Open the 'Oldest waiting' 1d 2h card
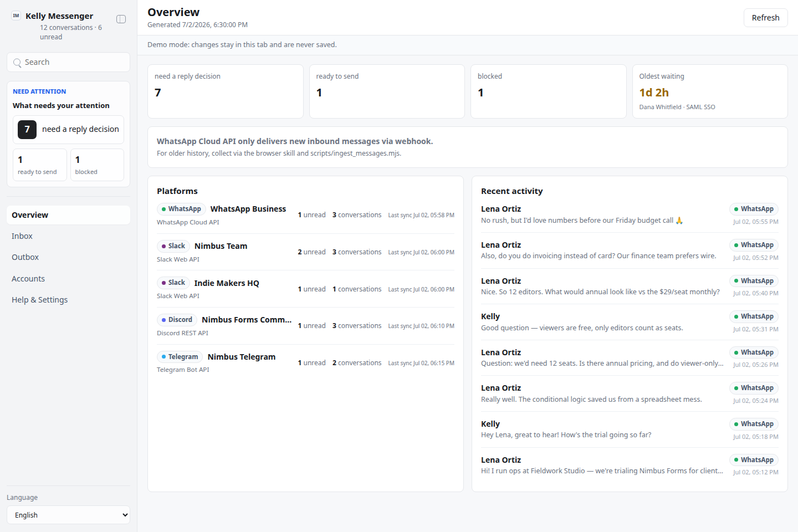 pyautogui.click(x=710, y=91)
